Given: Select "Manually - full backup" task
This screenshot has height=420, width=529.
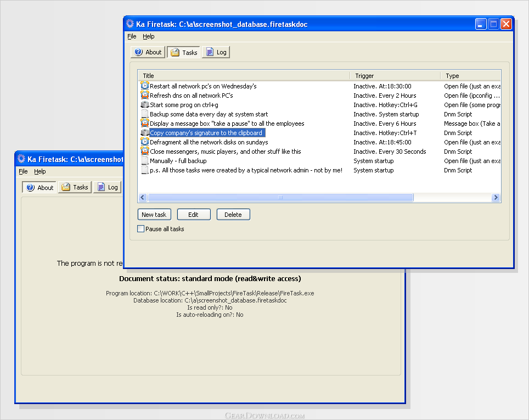Looking at the screenshot, I should click(178, 161).
